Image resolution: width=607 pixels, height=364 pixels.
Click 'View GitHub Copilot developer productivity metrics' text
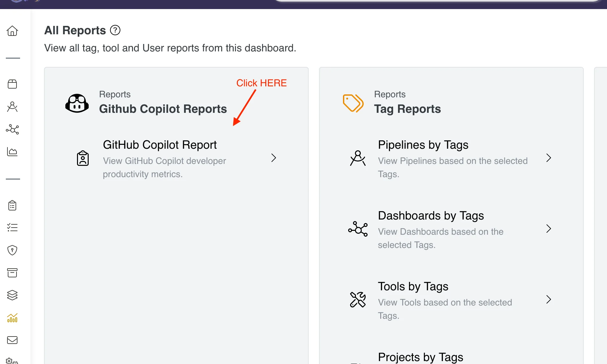click(164, 167)
